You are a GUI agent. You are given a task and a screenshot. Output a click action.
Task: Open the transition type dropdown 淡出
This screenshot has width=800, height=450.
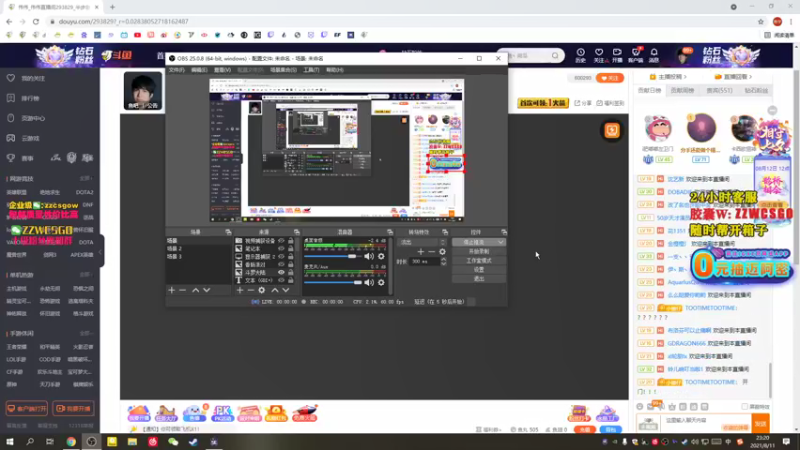pyautogui.click(x=421, y=242)
